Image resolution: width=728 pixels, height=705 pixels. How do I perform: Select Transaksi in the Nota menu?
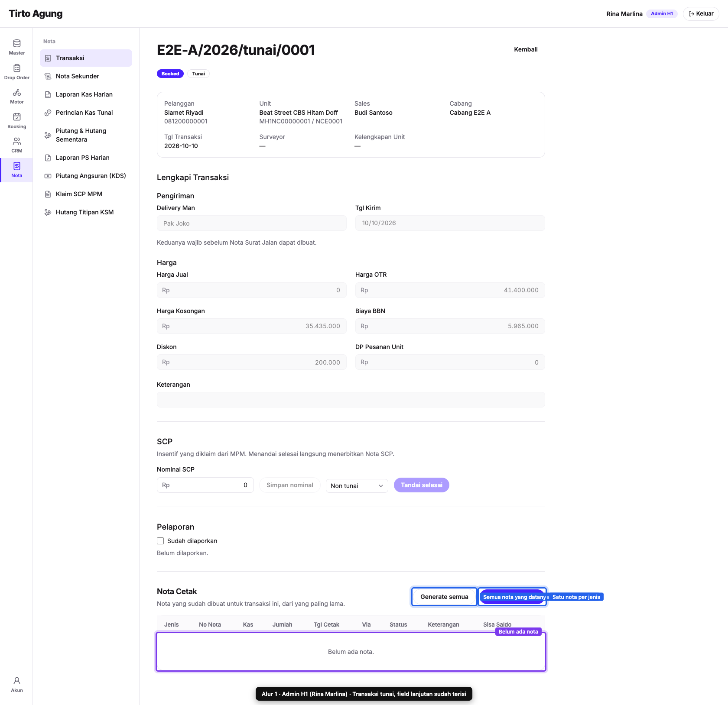pos(86,58)
